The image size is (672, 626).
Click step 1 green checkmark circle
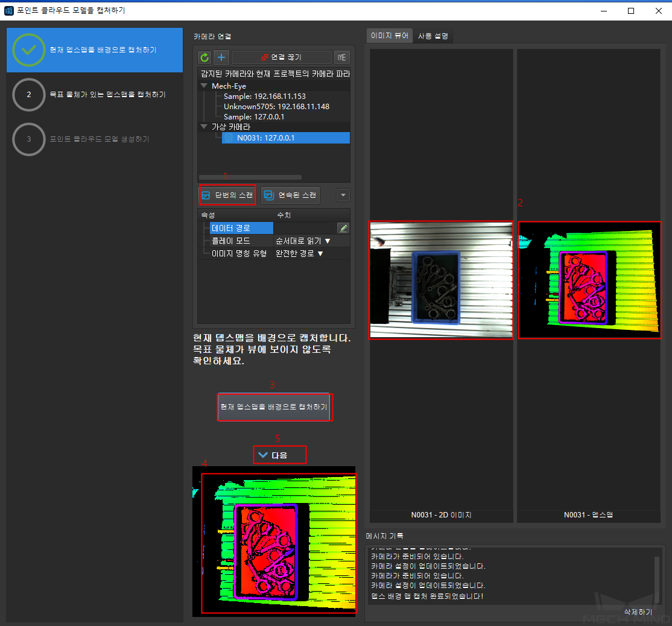28,50
